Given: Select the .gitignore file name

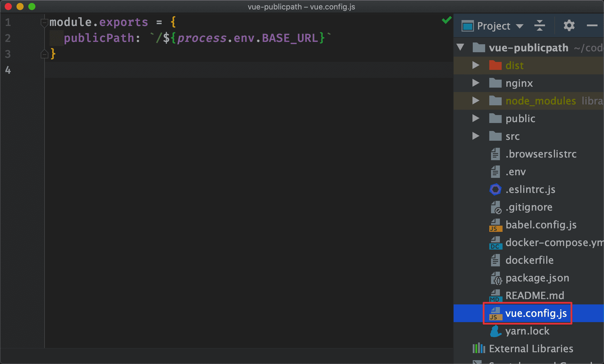Looking at the screenshot, I should [x=529, y=207].
